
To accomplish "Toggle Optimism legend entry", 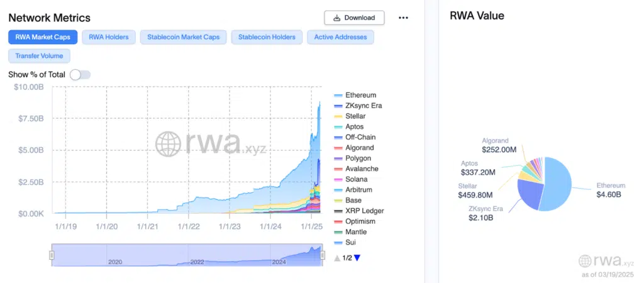I will pyautogui.click(x=355, y=221).
